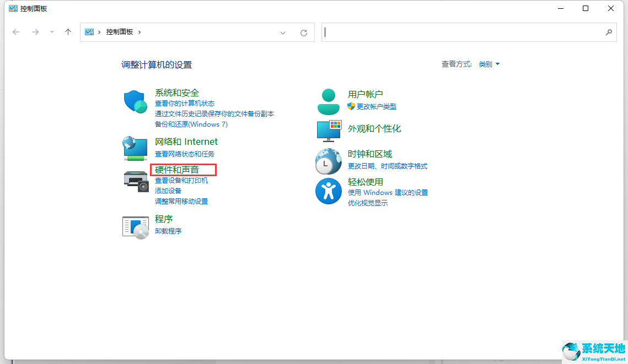Screen dimensions: 628x364
Task: Click the 时钟和区域 clock icon
Action: click(x=329, y=161)
